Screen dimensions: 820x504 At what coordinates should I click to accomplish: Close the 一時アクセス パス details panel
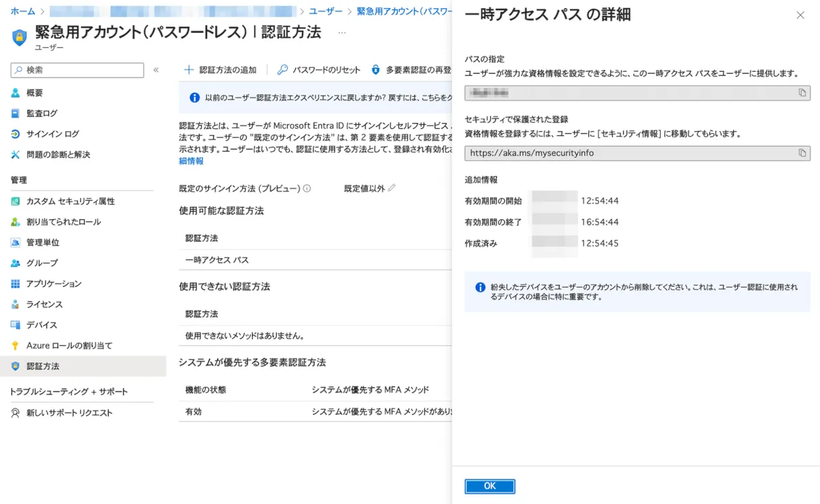coord(800,15)
